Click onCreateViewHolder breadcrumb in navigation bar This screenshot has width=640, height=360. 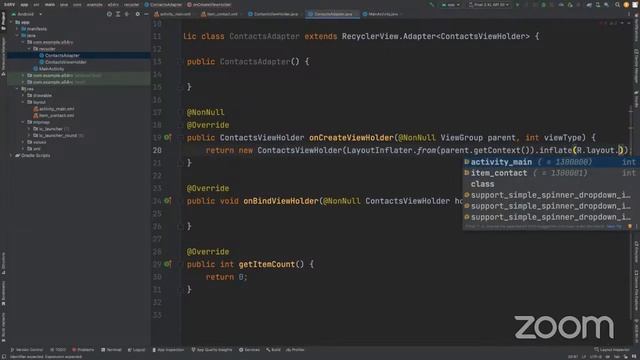tap(209, 5)
